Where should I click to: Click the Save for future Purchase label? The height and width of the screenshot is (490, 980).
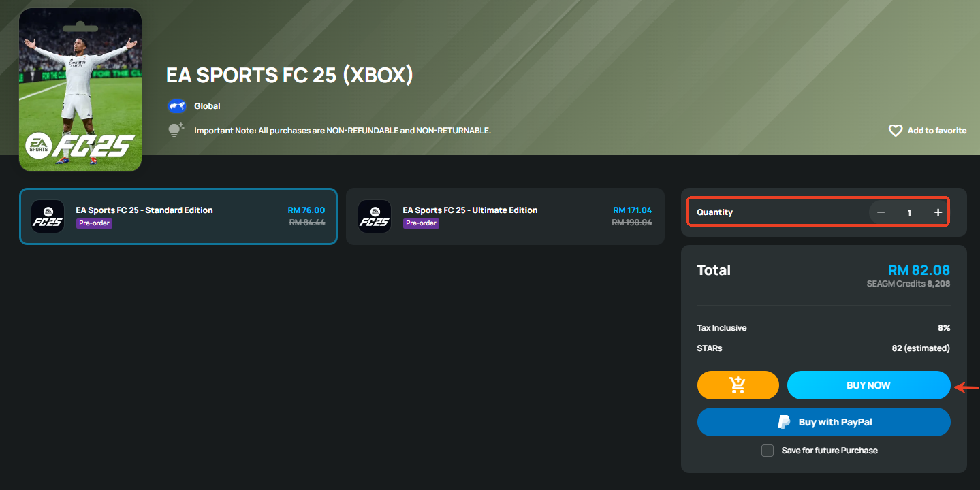tap(829, 451)
